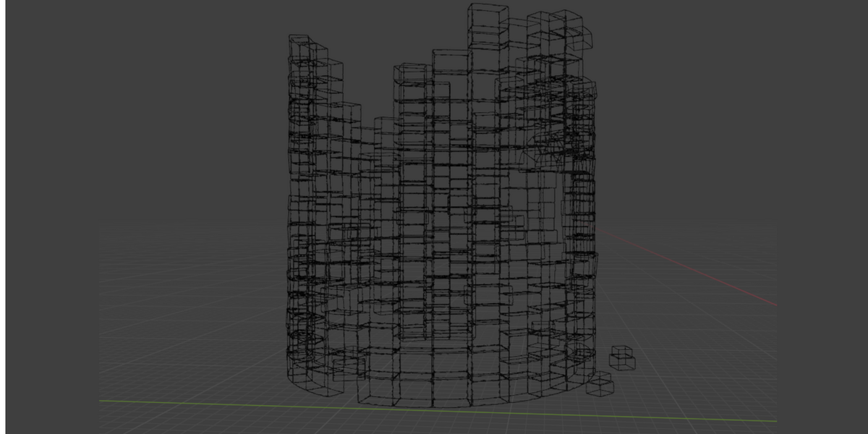Click the red X axis line
This screenshot has width=868, height=434.
point(687,268)
